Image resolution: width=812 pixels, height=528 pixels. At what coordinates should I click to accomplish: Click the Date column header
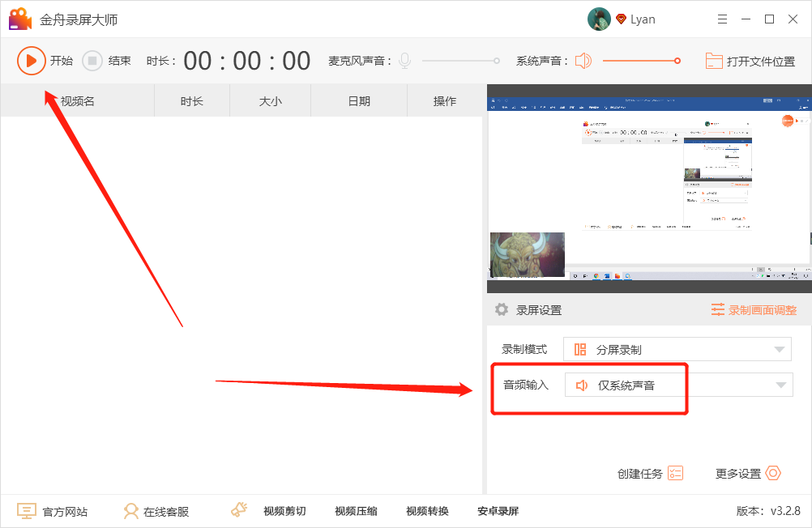pyautogui.click(x=359, y=101)
